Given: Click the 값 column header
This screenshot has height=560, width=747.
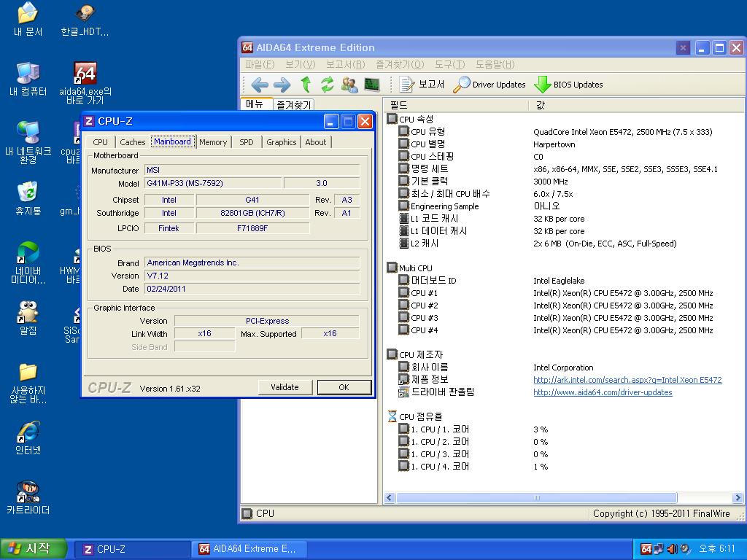Looking at the screenshot, I should [636, 105].
